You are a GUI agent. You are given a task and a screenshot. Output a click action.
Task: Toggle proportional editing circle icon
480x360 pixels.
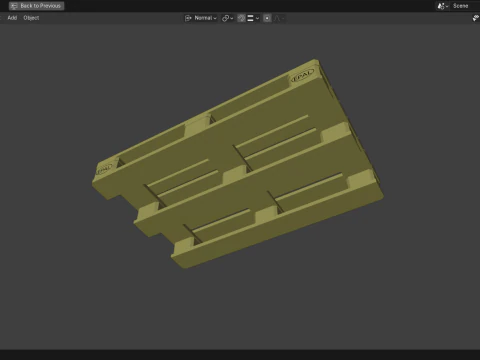coord(267,18)
